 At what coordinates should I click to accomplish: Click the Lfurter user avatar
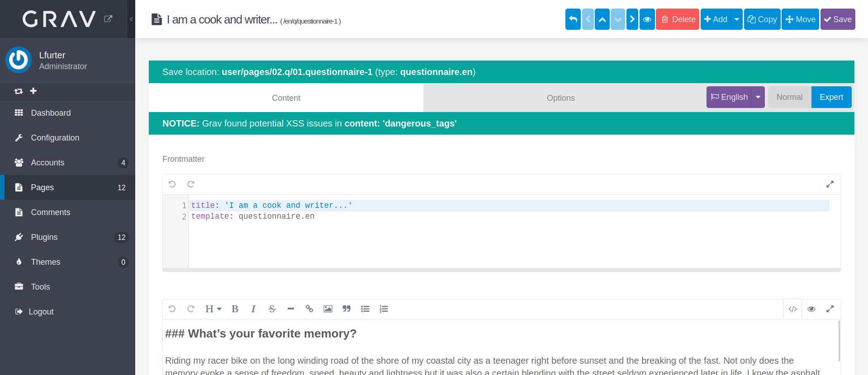[x=19, y=60]
